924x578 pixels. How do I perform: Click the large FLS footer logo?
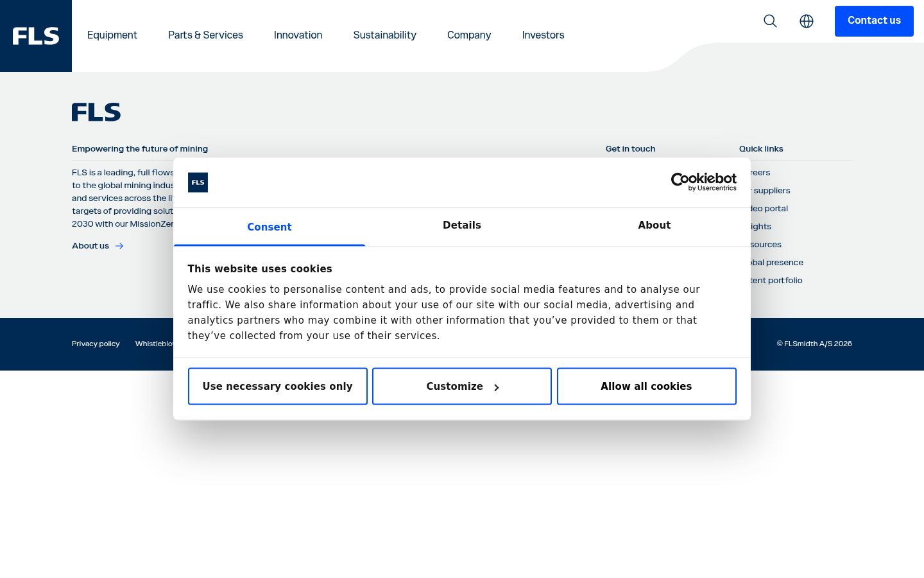pos(96,112)
